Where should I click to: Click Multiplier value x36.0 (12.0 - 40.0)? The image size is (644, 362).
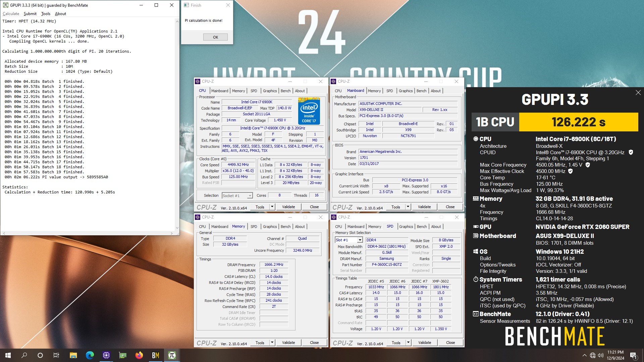[x=238, y=171]
